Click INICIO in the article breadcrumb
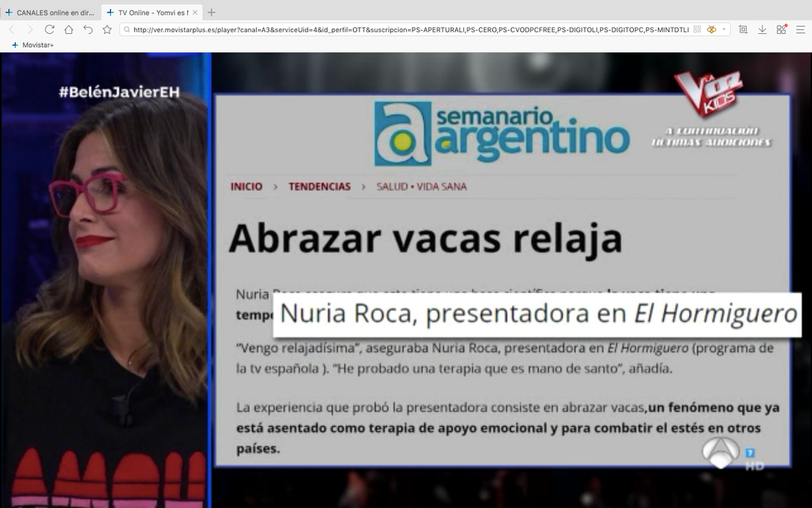812x508 pixels. point(247,186)
